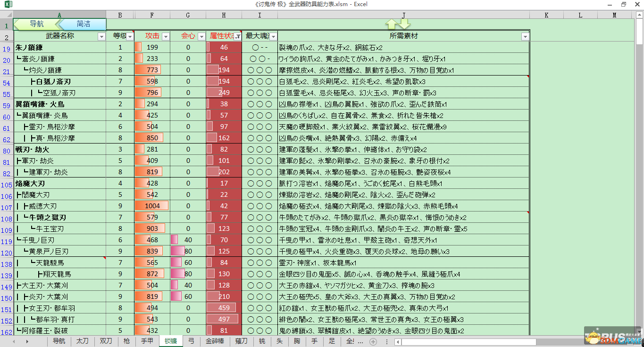
Task: Select the cell 阿修羅王·裂破
Action: [59, 330]
